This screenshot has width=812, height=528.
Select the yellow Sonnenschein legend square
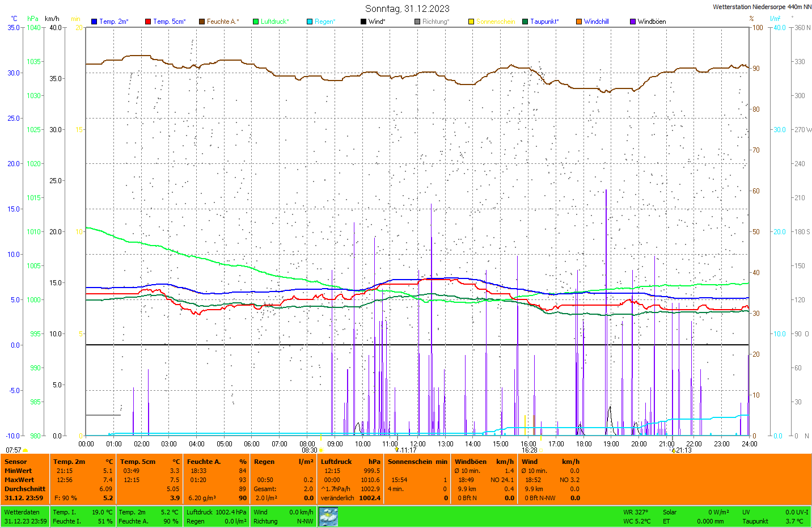point(471,22)
